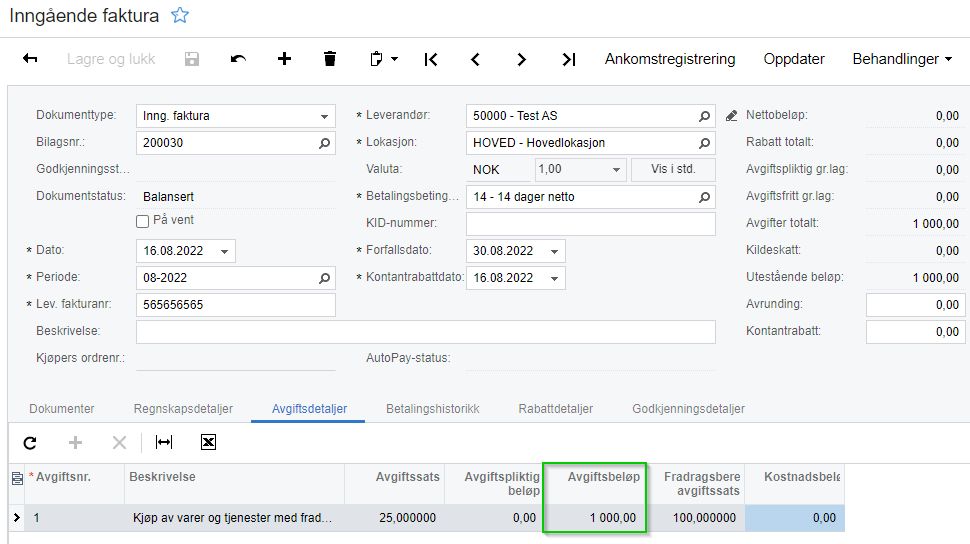The width and height of the screenshot is (970, 544).
Task: Open the Behandlinger dropdown menu
Action: (x=902, y=59)
